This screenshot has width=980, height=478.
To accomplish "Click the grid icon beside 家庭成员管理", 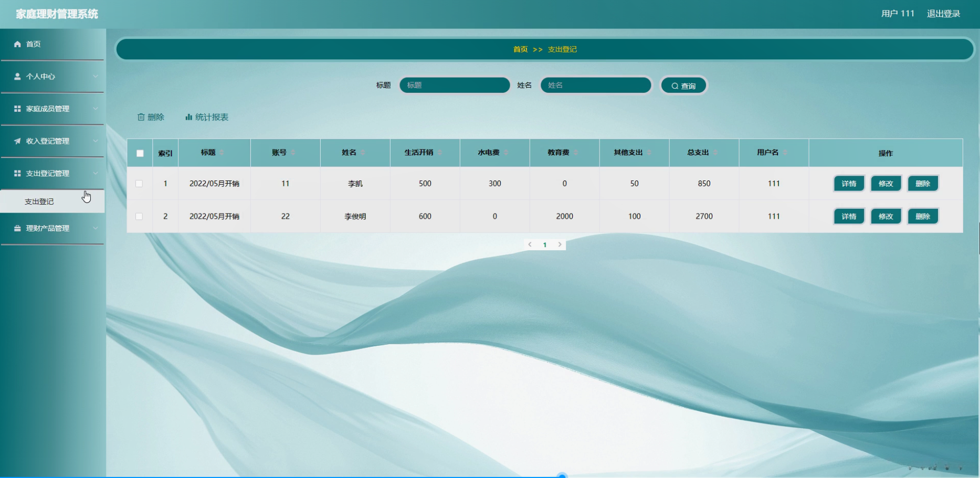I will click(17, 109).
